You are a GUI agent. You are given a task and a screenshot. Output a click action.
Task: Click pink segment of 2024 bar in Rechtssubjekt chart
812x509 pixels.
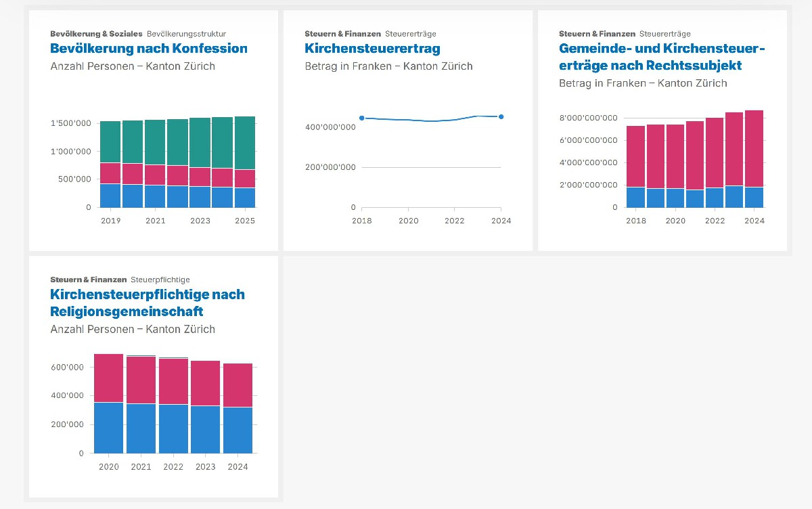point(754,149)
